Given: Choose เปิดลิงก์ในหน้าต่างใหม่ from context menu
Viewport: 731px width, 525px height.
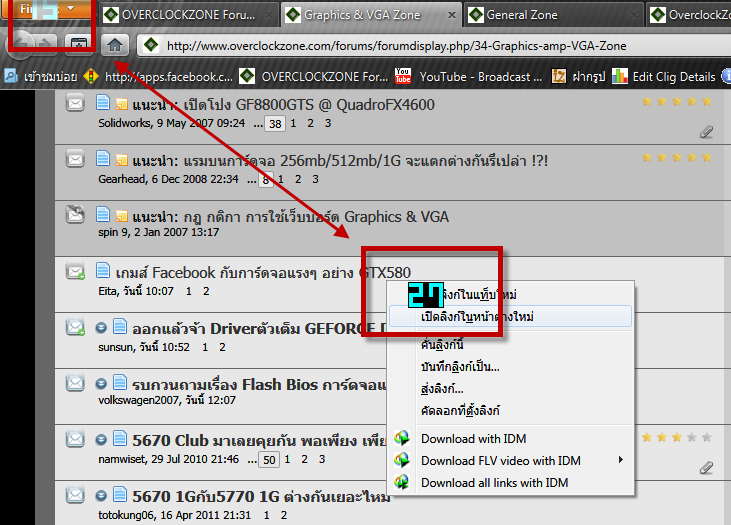Looking at the screenshot, I should pyautogui.click(x=510, y=317).
